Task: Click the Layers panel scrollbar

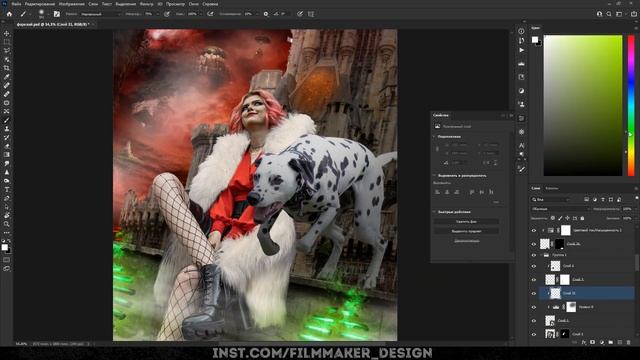Action: pos(637,262)
